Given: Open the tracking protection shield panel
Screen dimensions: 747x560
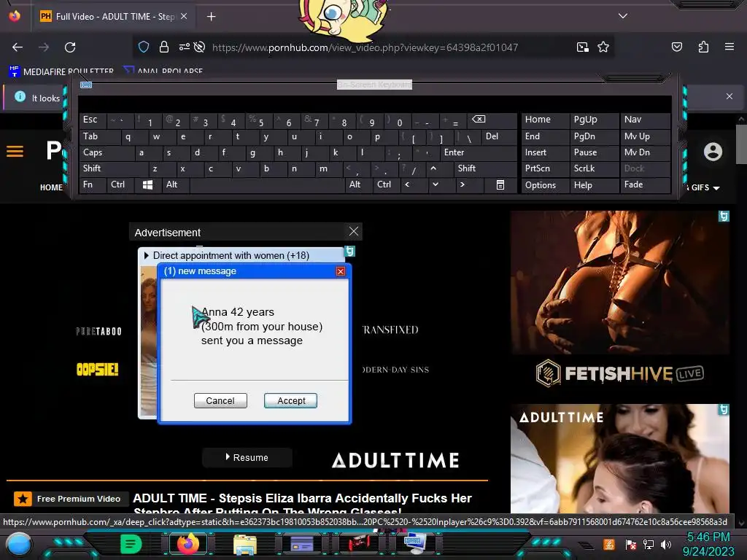Looking at the screenshot, I should 144,47.
